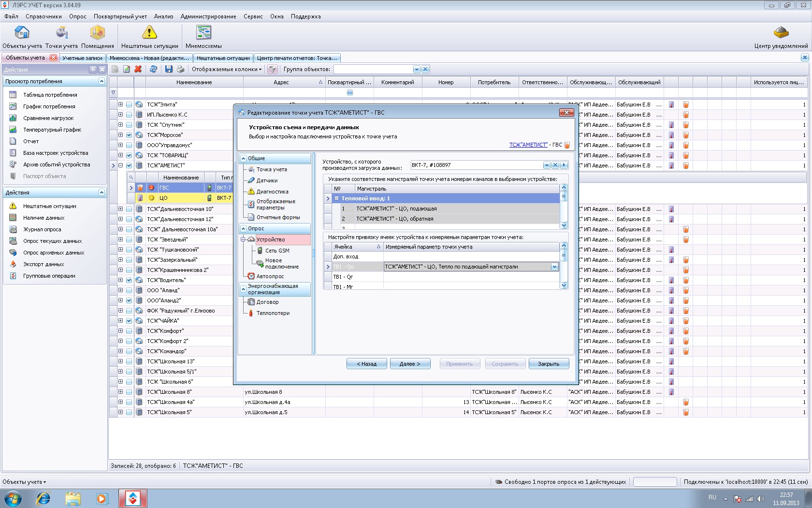Open measured parameter dropdown for ТВ1 - Qo
Viewport: 812px width, 508px height.
[554, 267]
